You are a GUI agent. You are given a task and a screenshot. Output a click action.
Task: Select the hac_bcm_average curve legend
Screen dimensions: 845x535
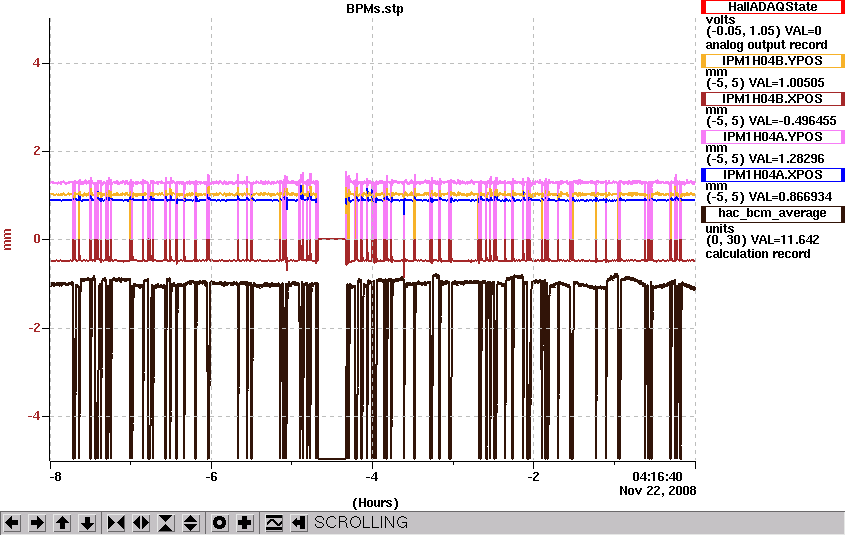[x=773, y=213]
